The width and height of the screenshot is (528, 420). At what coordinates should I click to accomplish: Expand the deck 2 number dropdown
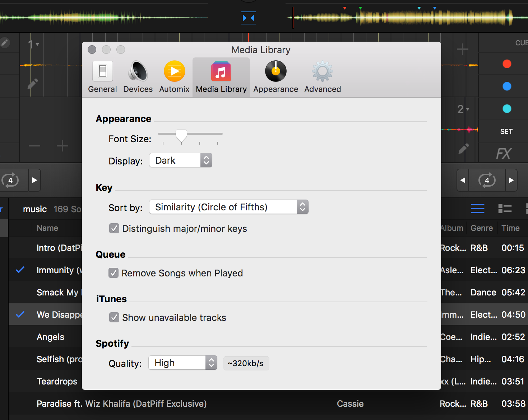pos(463,109)
